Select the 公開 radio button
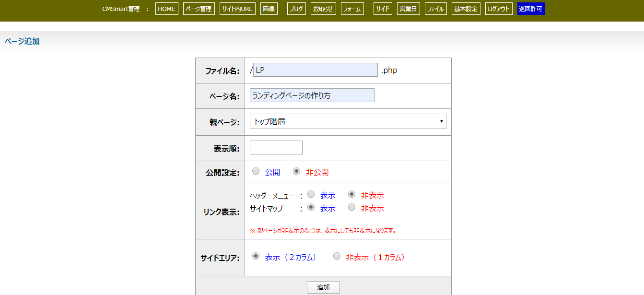Screen dimensions: 644x295 (x=256, y=171)
